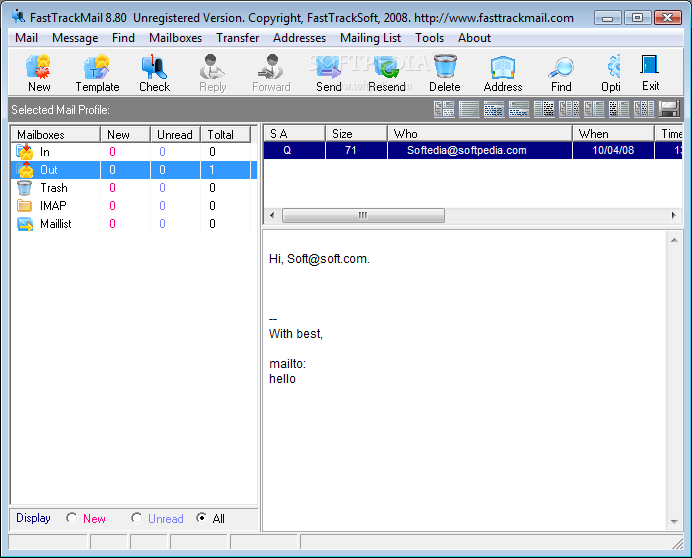Click the Unread column header
692x558 pixels.
click(176, 135)
